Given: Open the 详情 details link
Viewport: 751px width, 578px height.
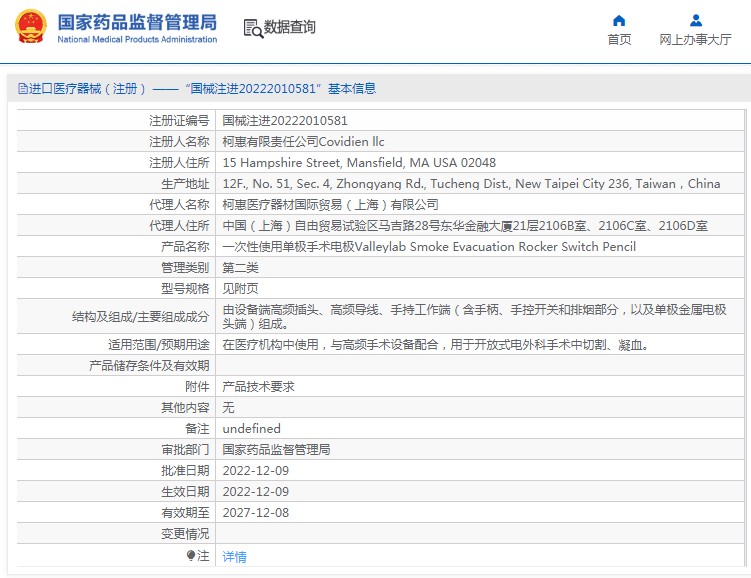Looking at the screenshot, I should [234, 556].
